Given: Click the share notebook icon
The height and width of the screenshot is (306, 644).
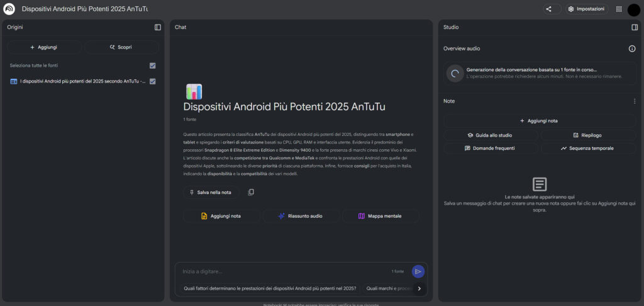Looking at the screenshot, I should click(x=549, y=9).
